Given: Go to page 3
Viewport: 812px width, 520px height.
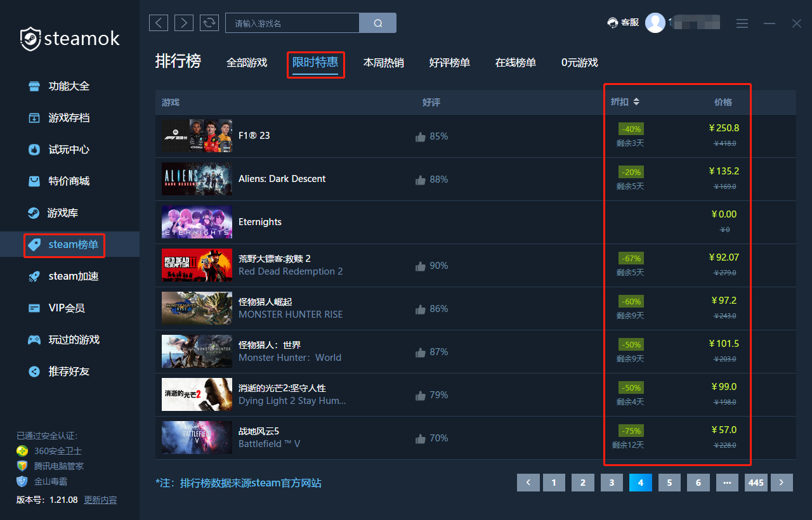Looking at the screenshot, I should [x=612, y=483].
